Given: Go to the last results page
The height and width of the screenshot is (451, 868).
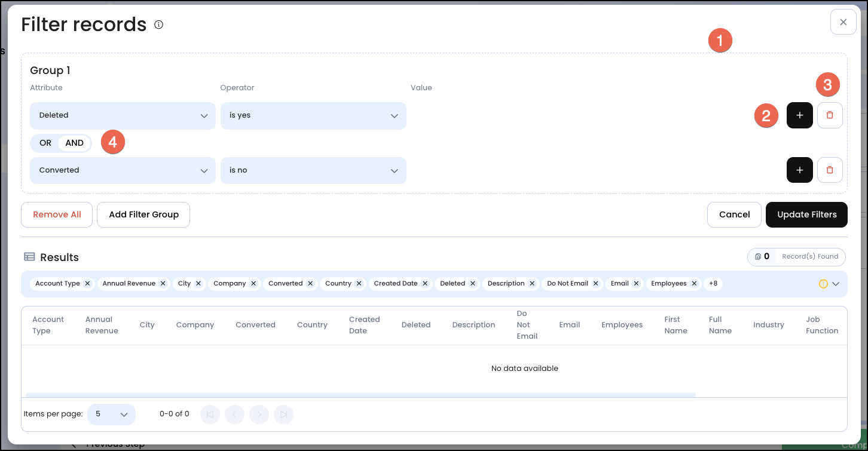Looking at the screenshot, I should click(x=283, y=414).
